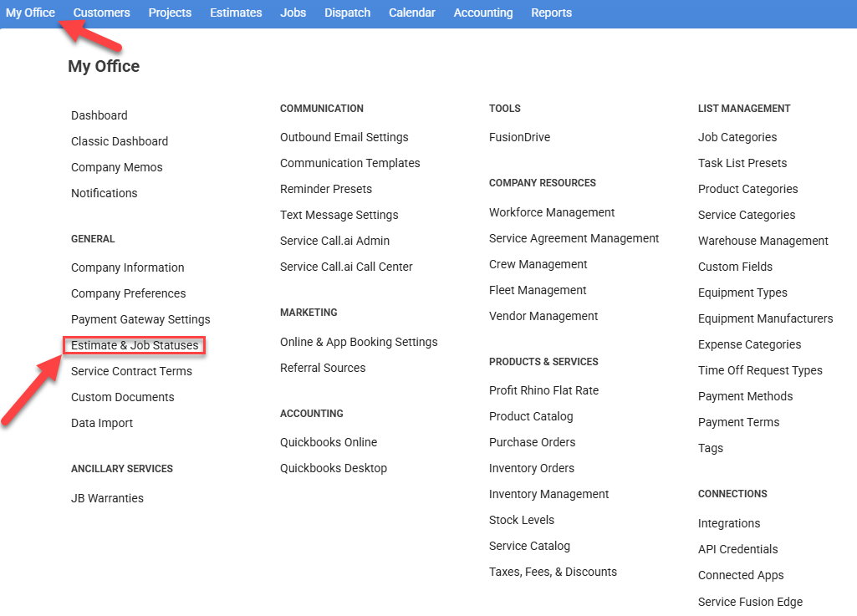Viewport: 857px width, 616px height.
Task: Open the Reports menu
Action: pyautogui.click(x=552, y=13)
